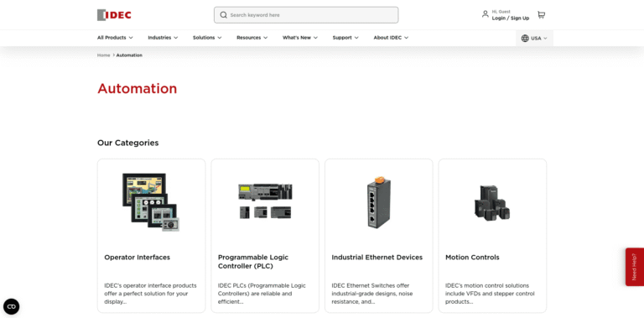The width and height of the screenshot is (644, 318).
Task: Click the IDEC PLCs description text
Action: click(x=262, y=294)
